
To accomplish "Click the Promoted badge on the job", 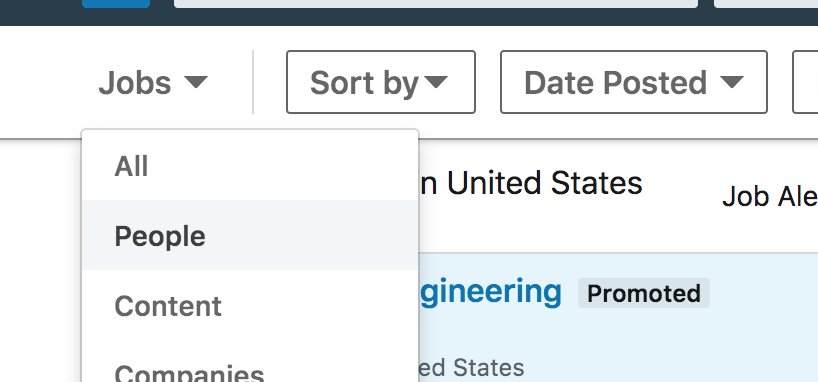I will 644,293.
